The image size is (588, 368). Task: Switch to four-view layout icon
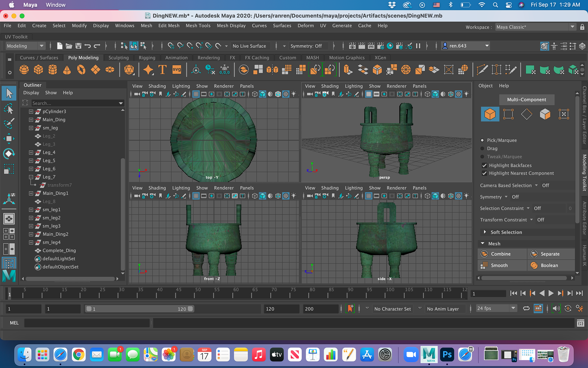9,234
